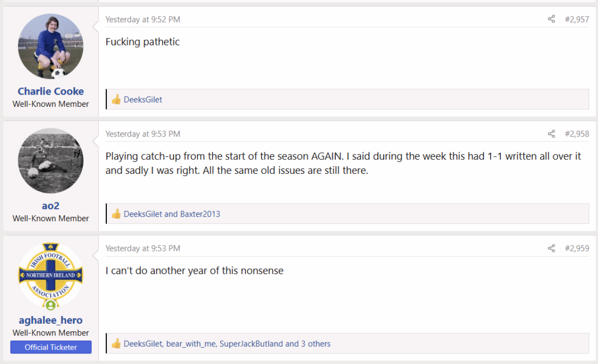Click share icon on post #2,958
This screenshot has height=364, width=598.
(x=551, y=134)
